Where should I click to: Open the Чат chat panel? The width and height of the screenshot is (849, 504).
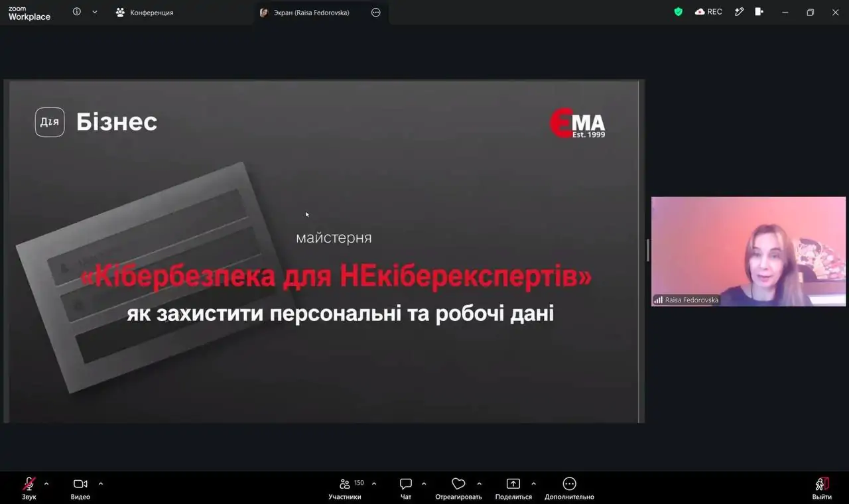click(406, 488)
